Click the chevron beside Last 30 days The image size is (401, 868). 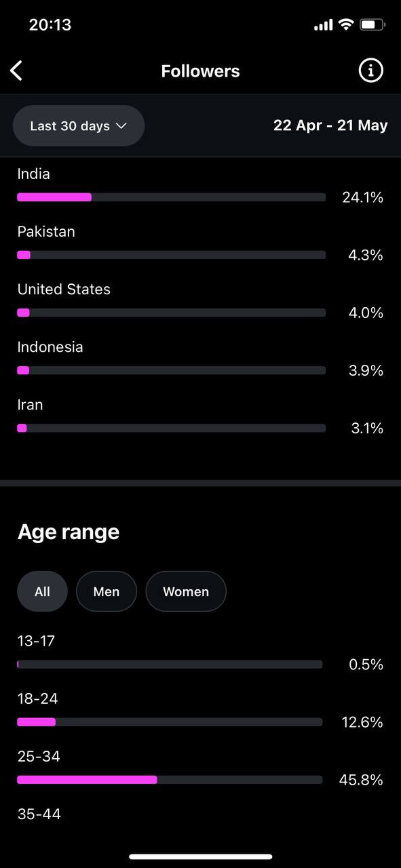point(121,126)
